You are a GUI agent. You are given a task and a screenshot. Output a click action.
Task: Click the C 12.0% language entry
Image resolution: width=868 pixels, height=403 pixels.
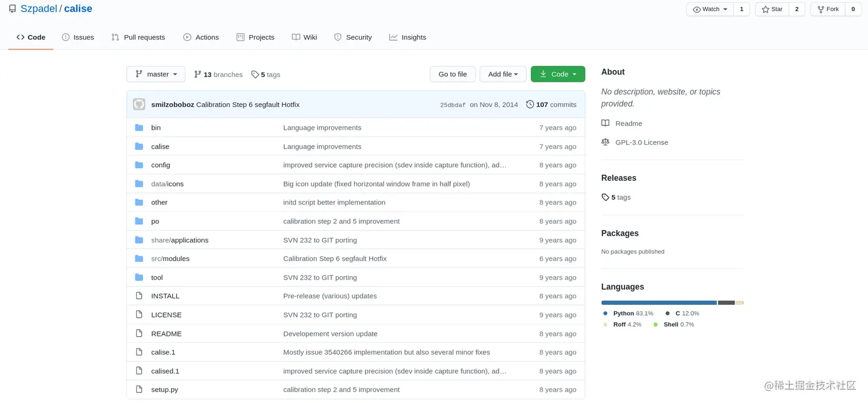682,313
